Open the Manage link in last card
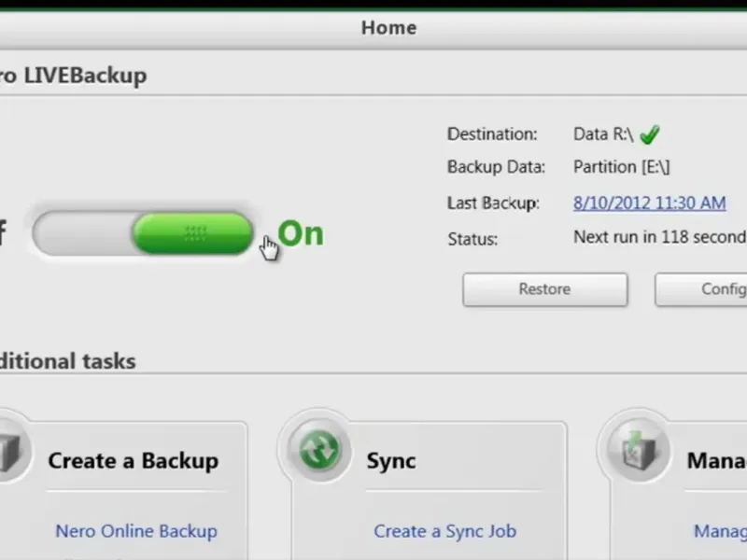The height and width of the screenshot is (560, 747). coord(720,531)
